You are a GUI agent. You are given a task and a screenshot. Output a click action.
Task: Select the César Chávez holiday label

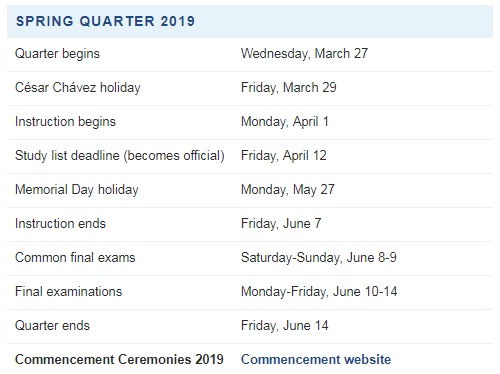click(x=78, y=88)
